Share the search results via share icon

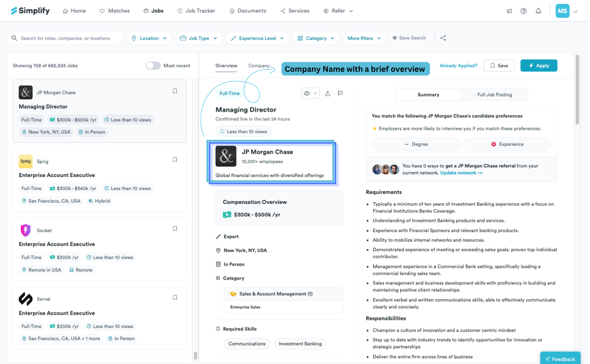(x=443, y=38)
